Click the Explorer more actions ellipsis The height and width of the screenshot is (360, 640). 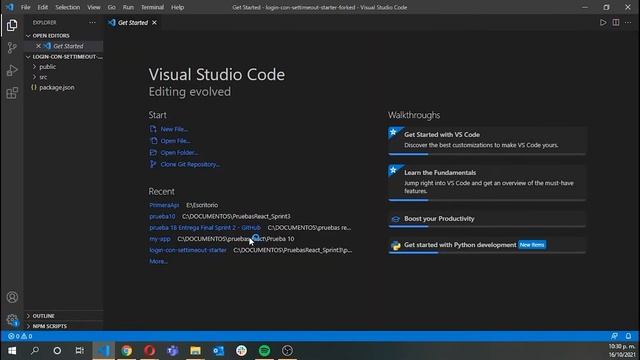coord(92,23)
